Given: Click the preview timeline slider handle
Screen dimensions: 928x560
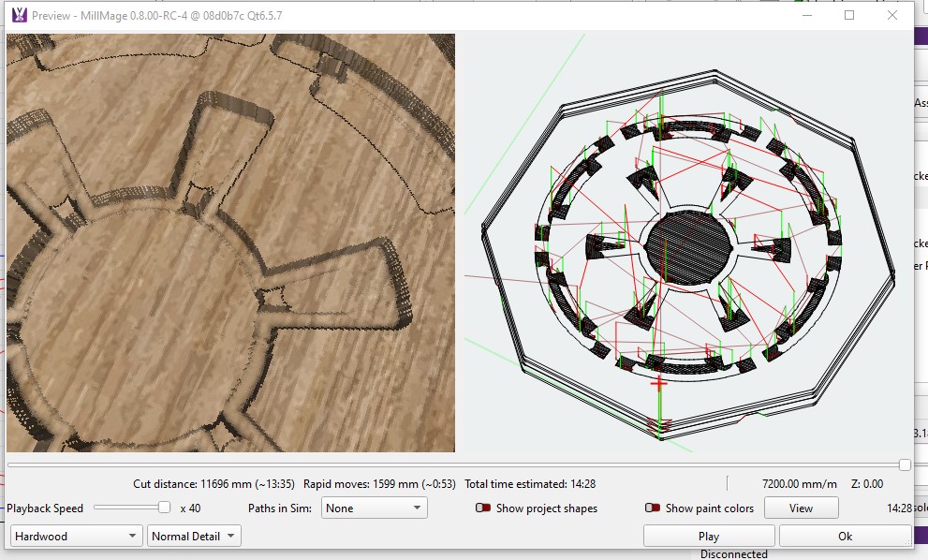Looking at the screenshot, I should (x=905, y=465).
